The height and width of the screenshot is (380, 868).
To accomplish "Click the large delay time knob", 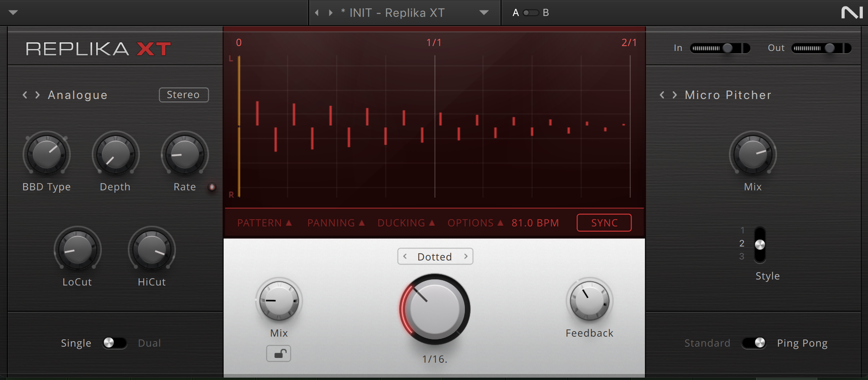I will [435, 309].
